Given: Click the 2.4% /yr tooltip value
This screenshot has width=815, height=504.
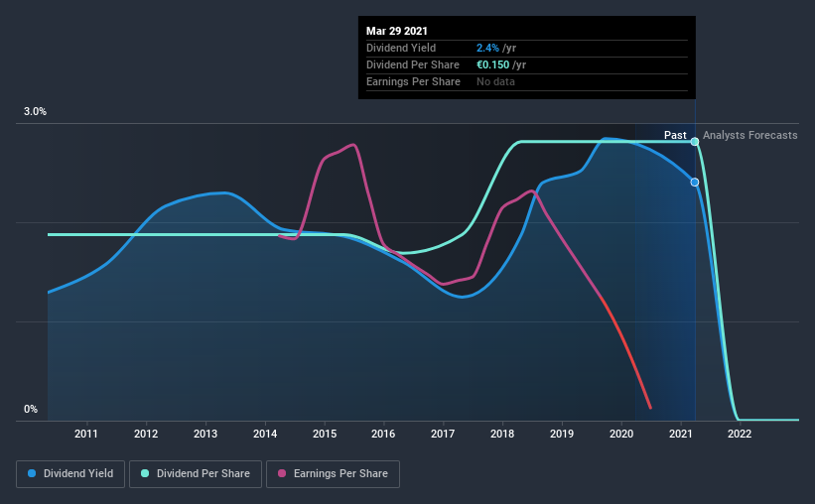Looking at the screenshot, I should click(x=496, y=48).
